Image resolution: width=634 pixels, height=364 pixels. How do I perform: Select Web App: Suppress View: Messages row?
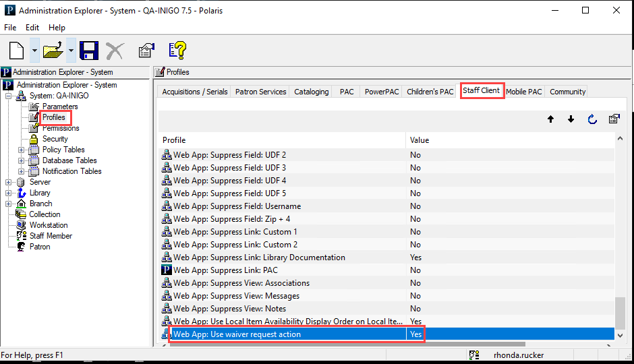click(387, 296)
